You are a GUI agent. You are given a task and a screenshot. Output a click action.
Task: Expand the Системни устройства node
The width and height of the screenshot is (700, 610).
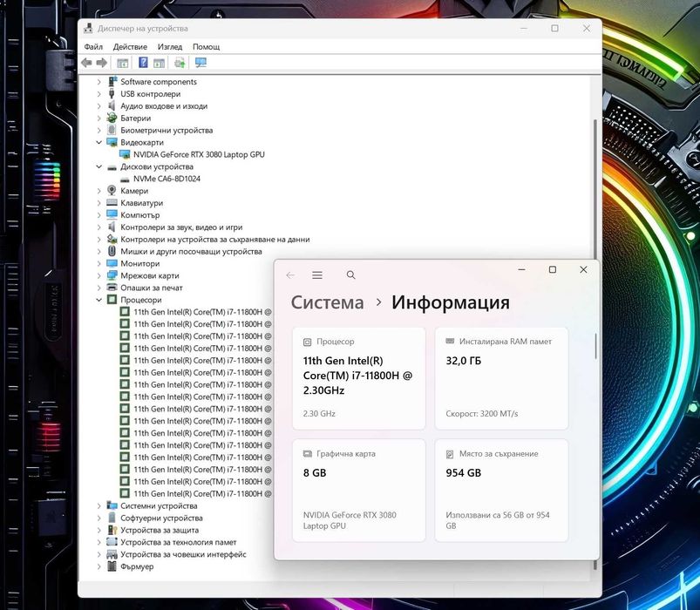(99, 505)
